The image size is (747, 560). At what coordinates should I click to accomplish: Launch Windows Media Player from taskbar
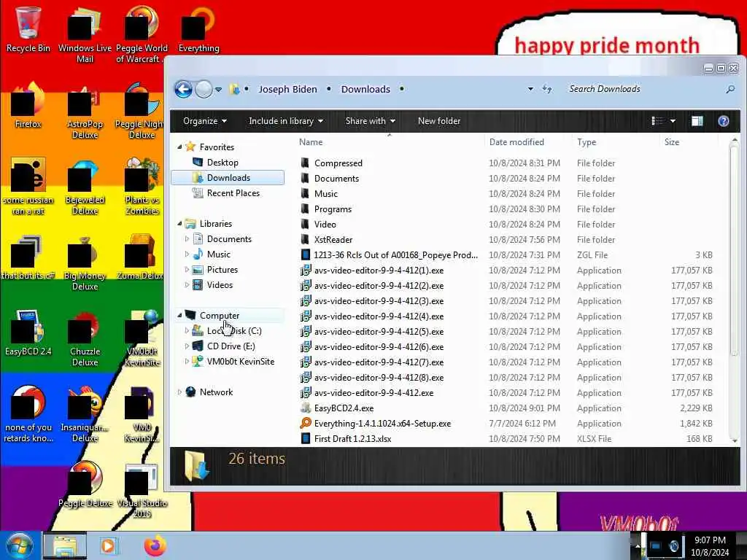pos(108,545)
